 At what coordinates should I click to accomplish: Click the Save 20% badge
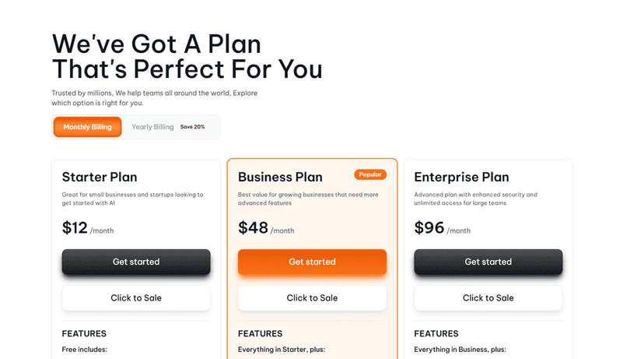coord(193,127)
